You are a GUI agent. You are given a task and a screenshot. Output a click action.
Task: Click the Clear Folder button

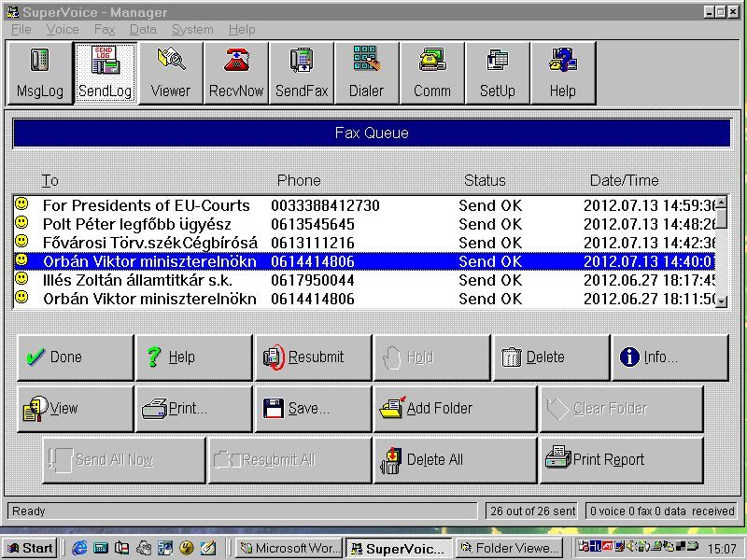(x=622, y=409)
